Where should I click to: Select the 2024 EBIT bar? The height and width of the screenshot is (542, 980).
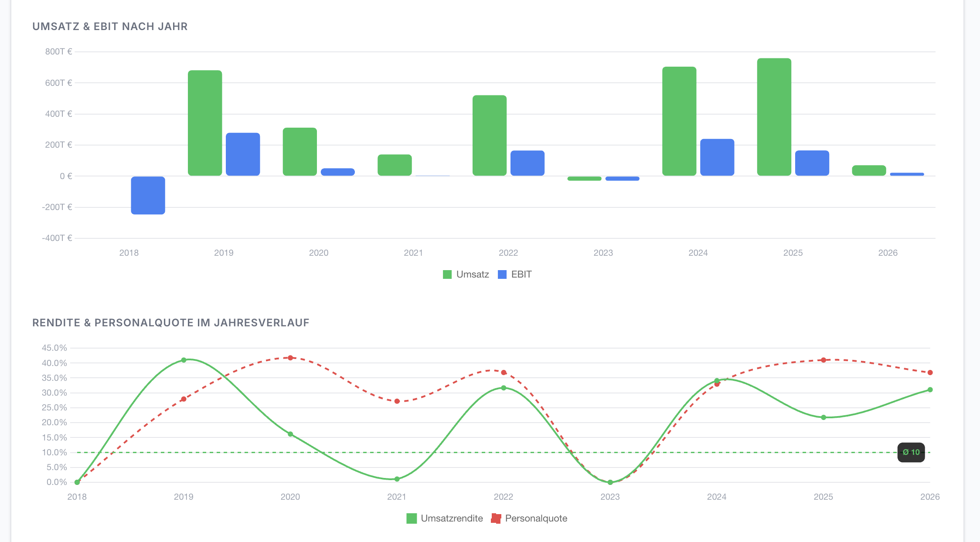click(x=717, y=157)
